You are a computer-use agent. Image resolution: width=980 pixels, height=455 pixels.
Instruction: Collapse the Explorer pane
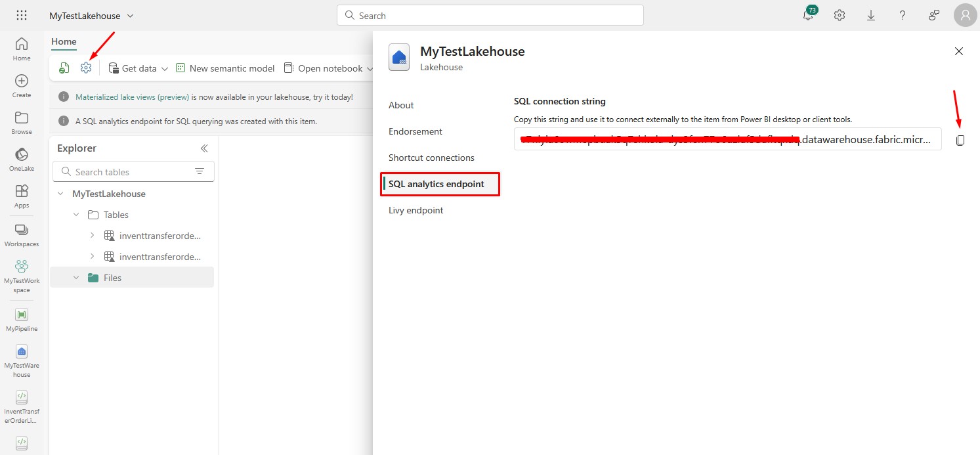pyautogui.click(x=204, y=148)
